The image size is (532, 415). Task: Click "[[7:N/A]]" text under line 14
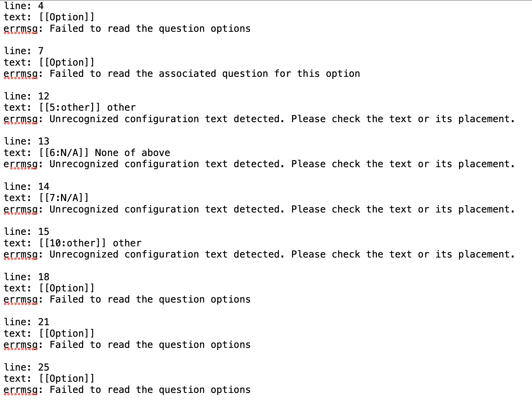(x=64, y=198)
